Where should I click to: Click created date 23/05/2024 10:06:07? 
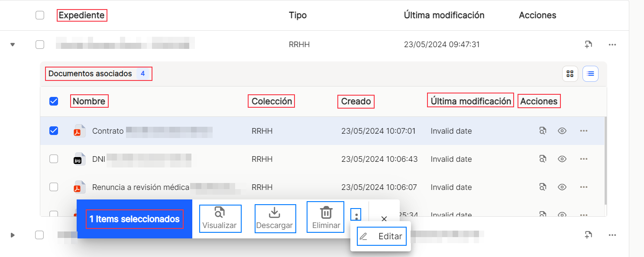tap(379, 187)
